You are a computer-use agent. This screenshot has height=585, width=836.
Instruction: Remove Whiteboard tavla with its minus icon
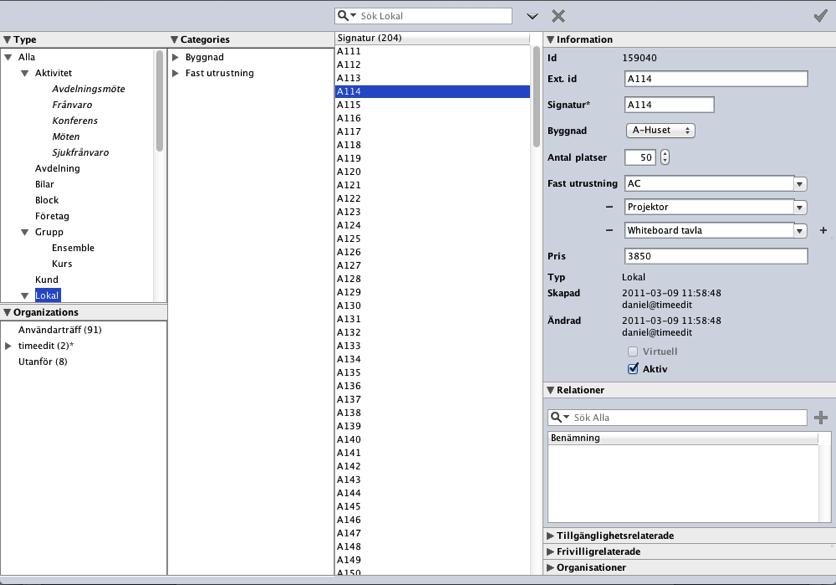(x=609, y=230)
